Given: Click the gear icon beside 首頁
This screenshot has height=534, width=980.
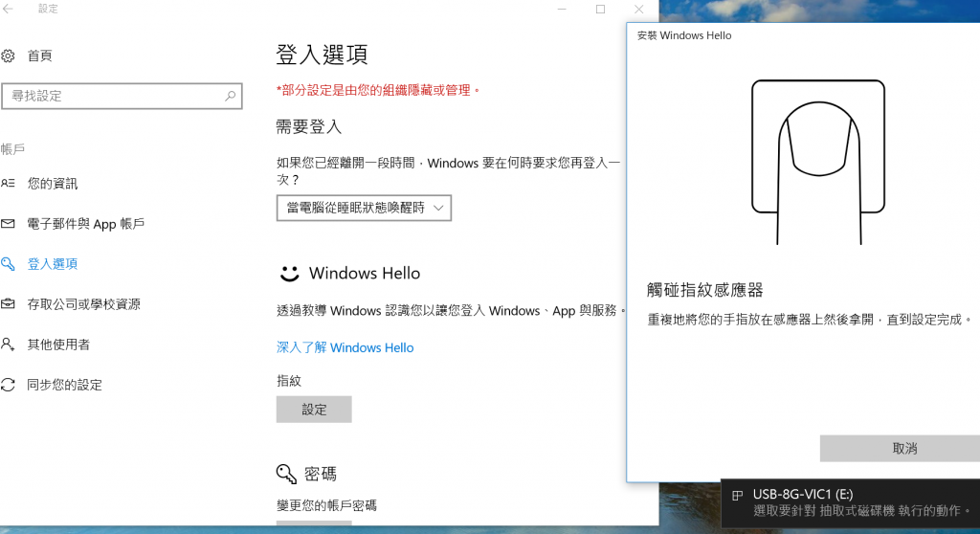Looking at the screenshot, I should (8, 56).
